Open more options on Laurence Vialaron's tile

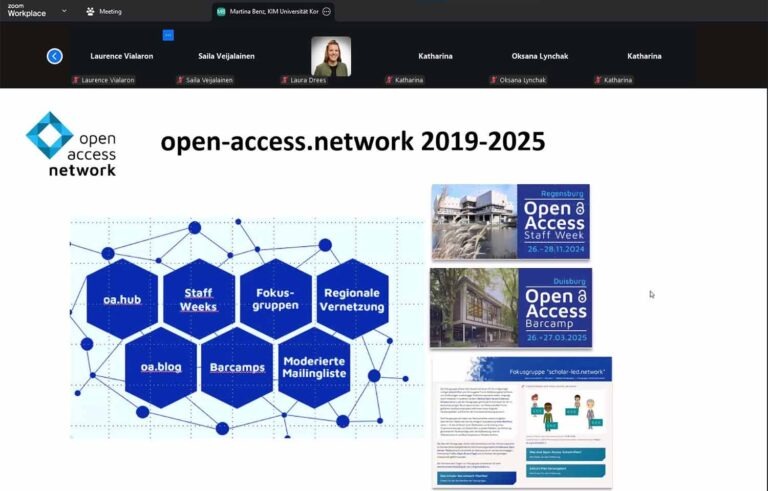168,35
